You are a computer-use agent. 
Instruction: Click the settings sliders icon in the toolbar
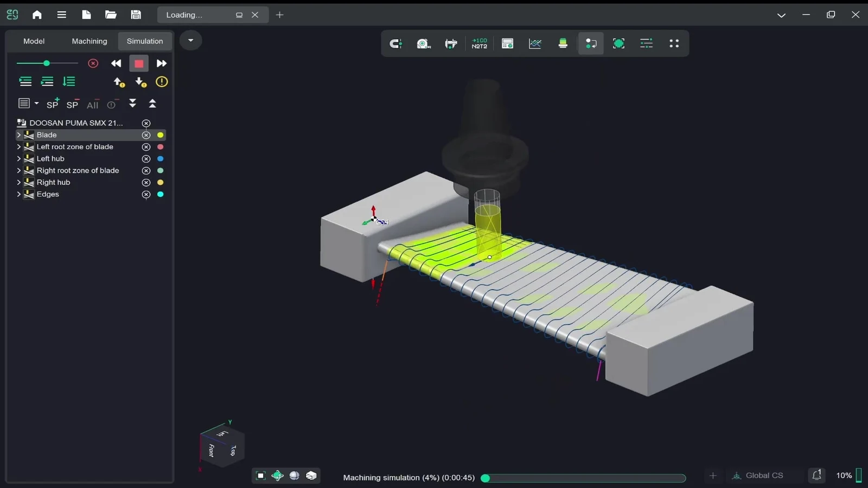tap(646, 43)
